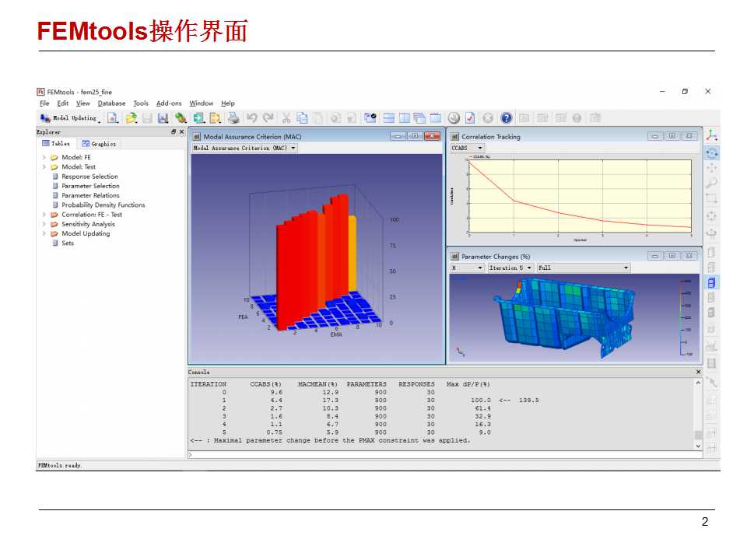Open the Edit menu
Viewport: 747px width, 560px height.
tap(62, 103)
